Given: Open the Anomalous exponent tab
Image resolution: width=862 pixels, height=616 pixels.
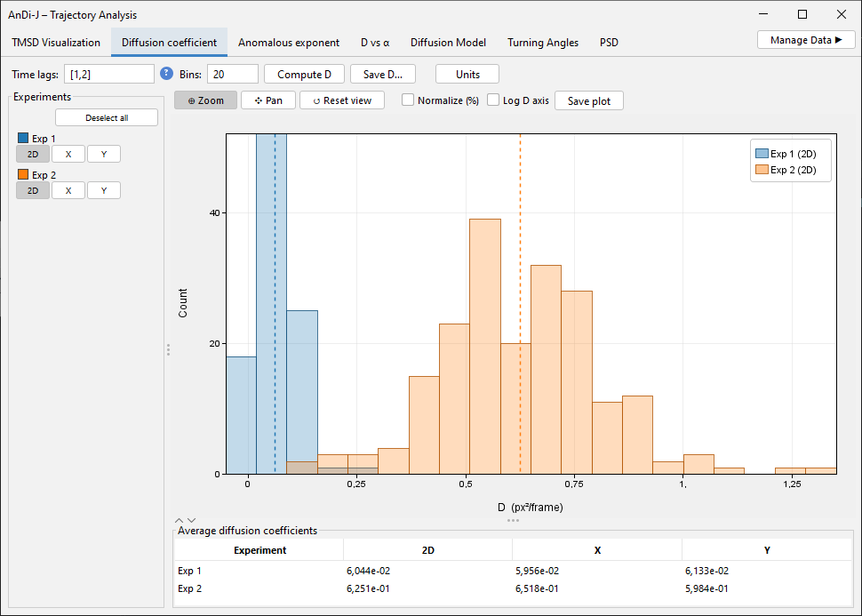Looking at the screenshot, I should [289, 43].
